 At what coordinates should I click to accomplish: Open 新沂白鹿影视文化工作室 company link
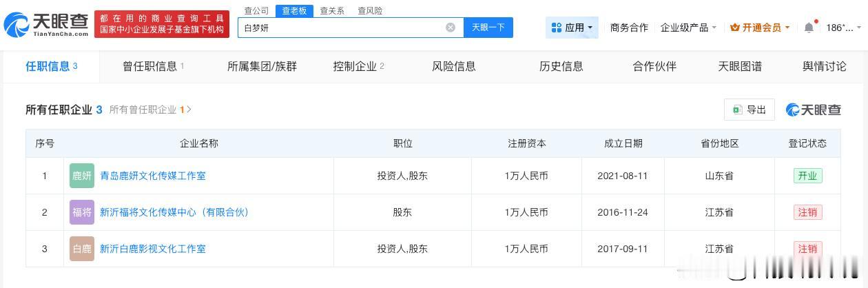tap(153, 249)
